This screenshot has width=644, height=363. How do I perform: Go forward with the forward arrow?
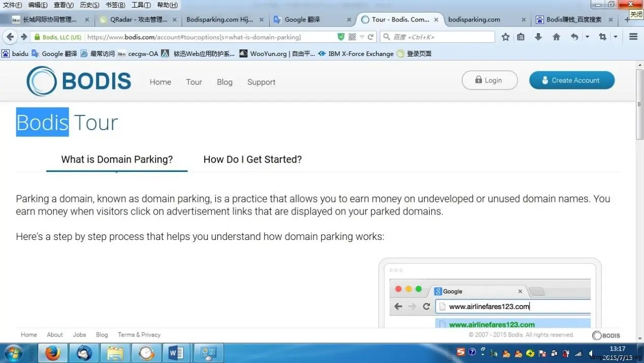pos(23,37)
